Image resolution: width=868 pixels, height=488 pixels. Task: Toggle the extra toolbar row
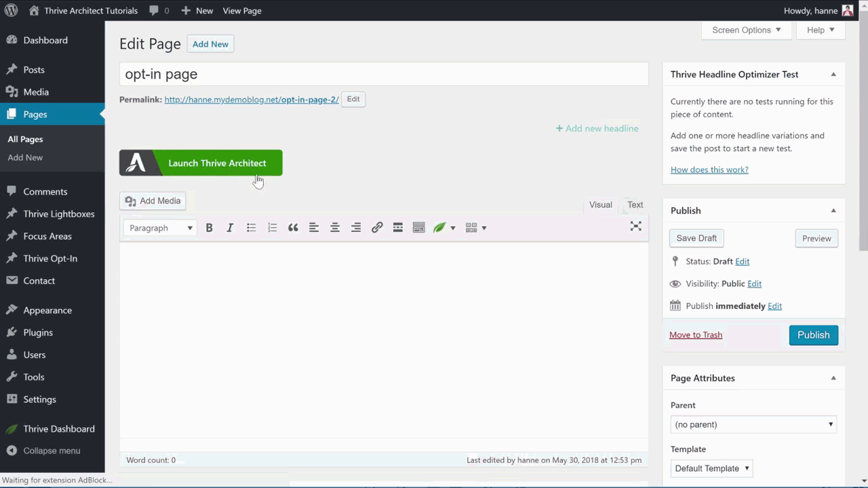(x=419, y=228)
